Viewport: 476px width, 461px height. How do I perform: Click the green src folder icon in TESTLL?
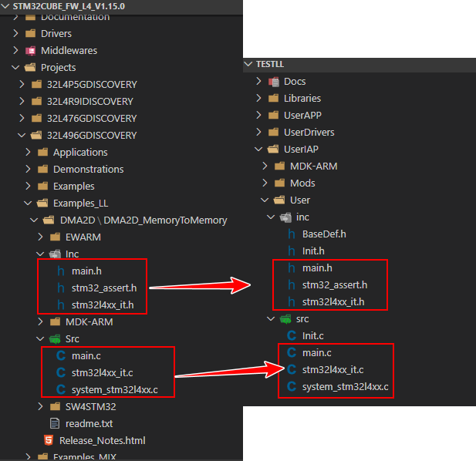[285, 319]
